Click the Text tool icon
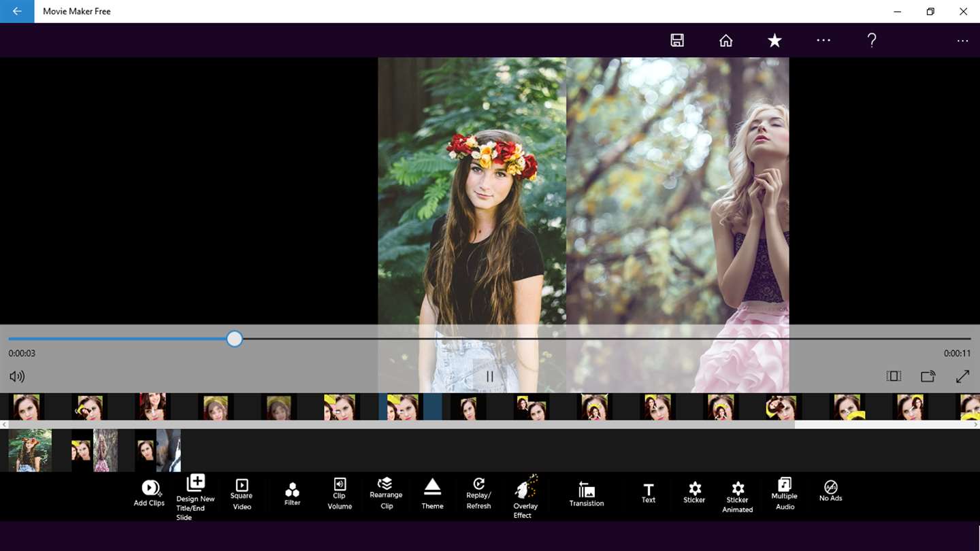The height and width of the screenshot is (551, 980). (648, 489)
